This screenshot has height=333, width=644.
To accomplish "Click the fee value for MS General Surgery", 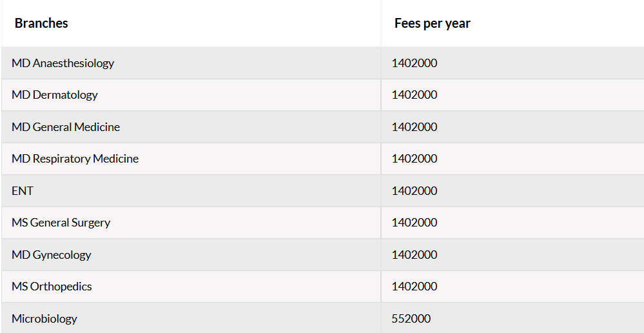I will click(x=415, y=223).
